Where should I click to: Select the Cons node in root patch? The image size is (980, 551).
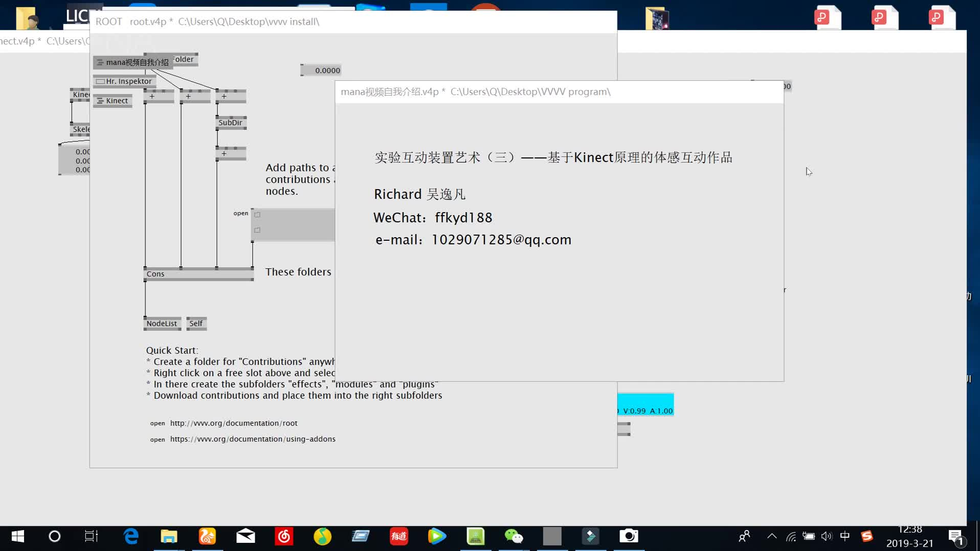198,274
